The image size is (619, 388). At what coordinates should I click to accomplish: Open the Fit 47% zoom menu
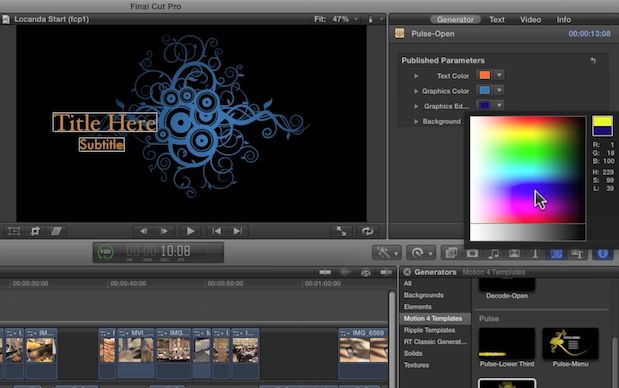(x=336, y=19)
